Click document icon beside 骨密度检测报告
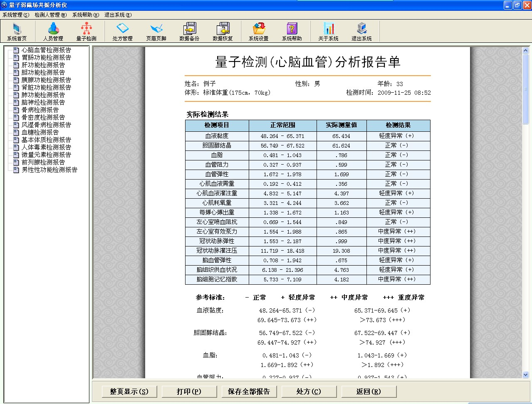This screenshot has height=404, width=532. 16,117
